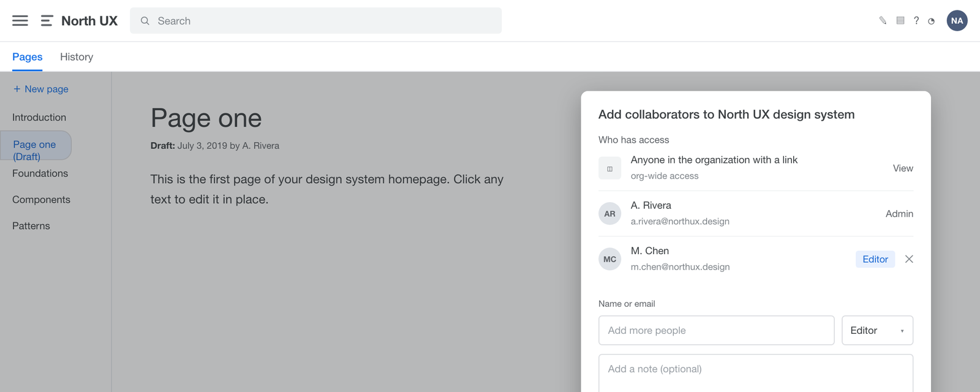Click the Who has access label
Screen dimensions: 980x392
pyautogui.click(x=634, y=140)
